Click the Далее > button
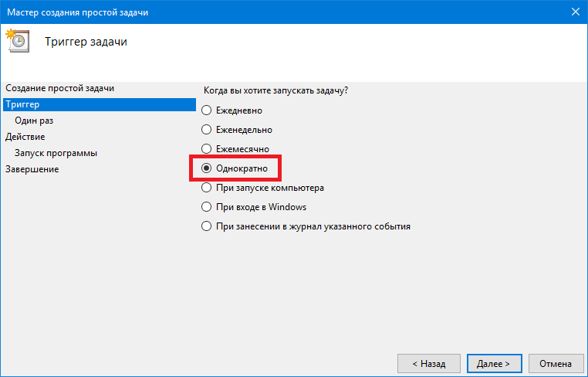This screenshot has height=377, width=588. point(494,364)
